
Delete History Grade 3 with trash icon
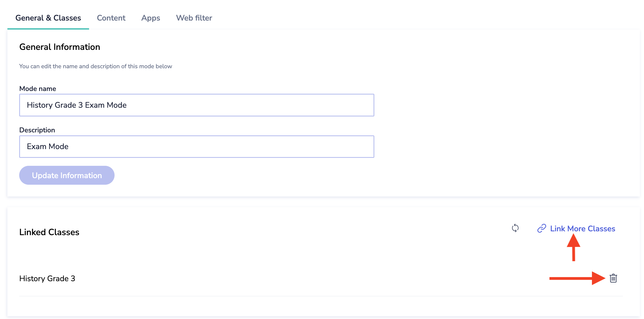tap(613, 278)
